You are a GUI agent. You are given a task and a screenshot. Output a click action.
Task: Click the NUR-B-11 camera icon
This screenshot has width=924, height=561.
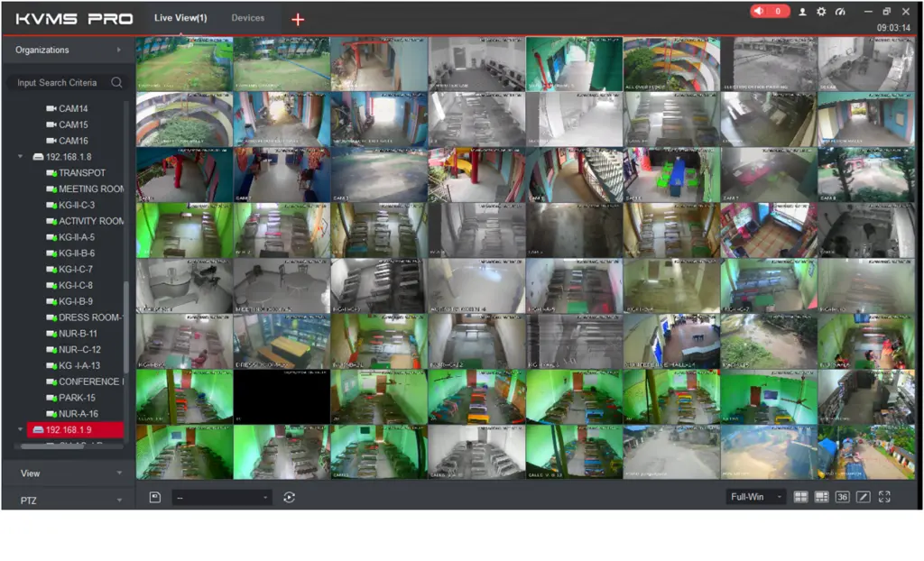51,334
